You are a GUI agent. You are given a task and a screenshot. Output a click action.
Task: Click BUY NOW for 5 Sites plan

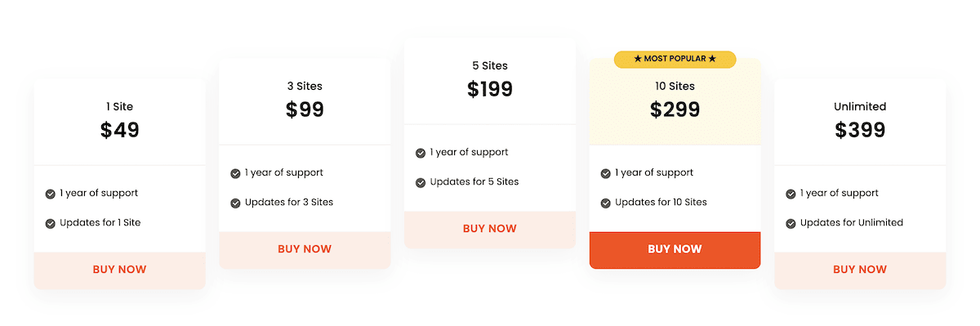490,229
